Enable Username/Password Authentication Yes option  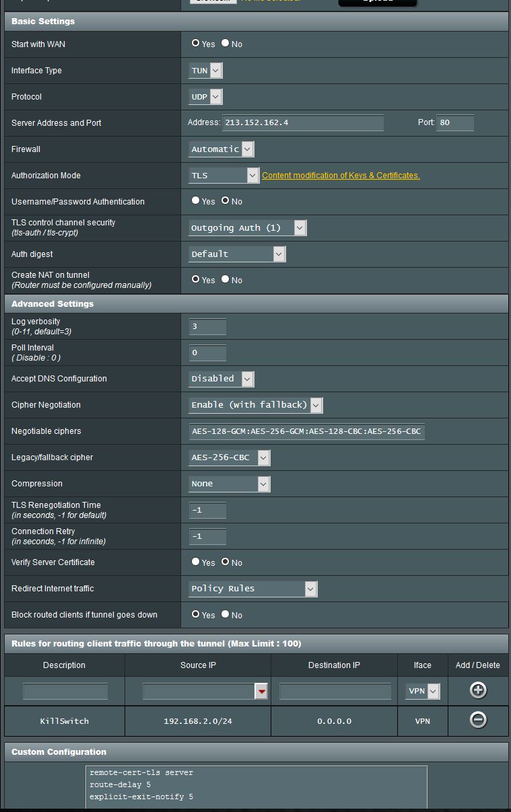click(x=195, y=200)
